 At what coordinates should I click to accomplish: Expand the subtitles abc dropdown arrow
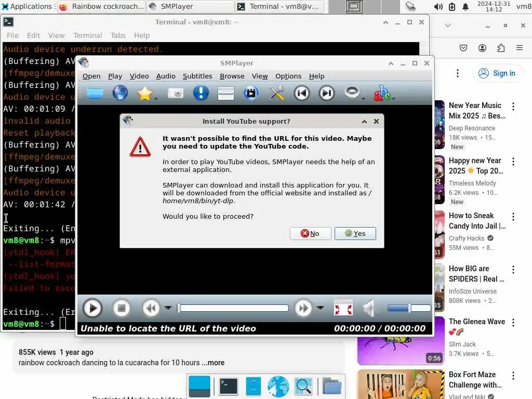pyautogui.click(x=394, y=98)
